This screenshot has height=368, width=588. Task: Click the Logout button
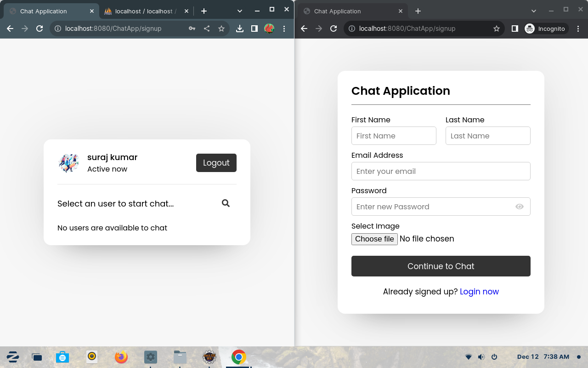click(x=216, y=163)
